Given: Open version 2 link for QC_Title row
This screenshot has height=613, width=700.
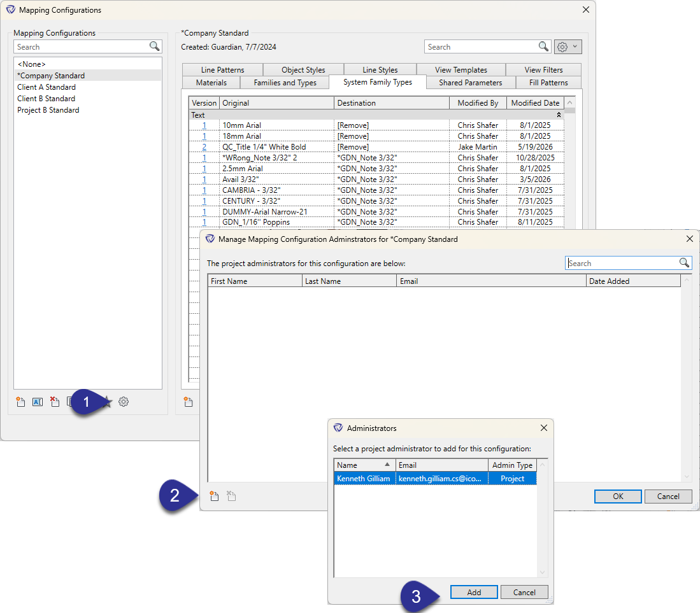Looking at the screenshot, I should [x=204, y=147].
